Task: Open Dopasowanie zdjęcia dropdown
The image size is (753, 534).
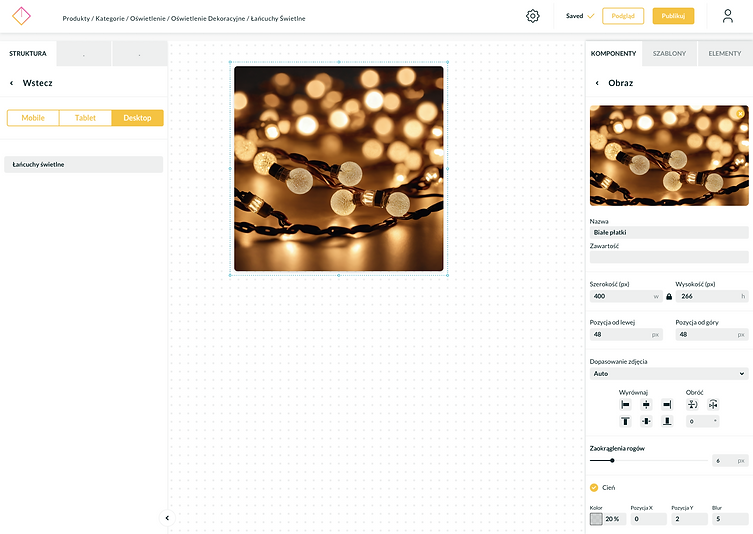Action: [668, 374]
